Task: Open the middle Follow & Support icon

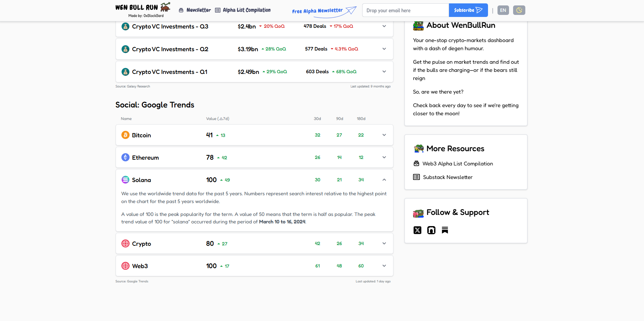Action: click(431, 230)
